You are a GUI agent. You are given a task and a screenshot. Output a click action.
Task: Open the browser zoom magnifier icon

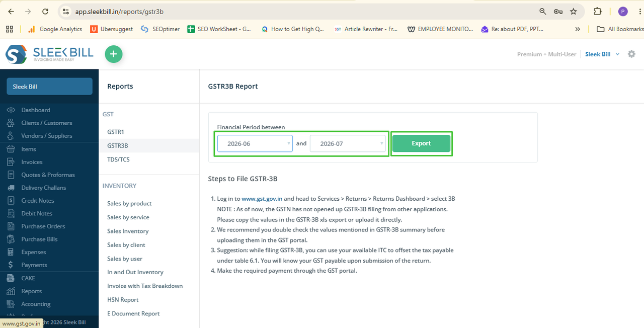click(542, 11)
